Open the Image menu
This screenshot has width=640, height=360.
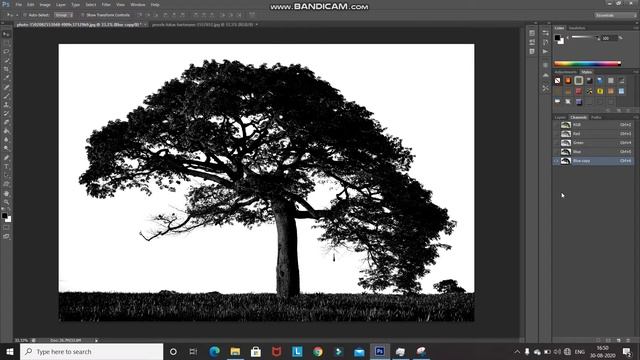(x=45, y=5)
